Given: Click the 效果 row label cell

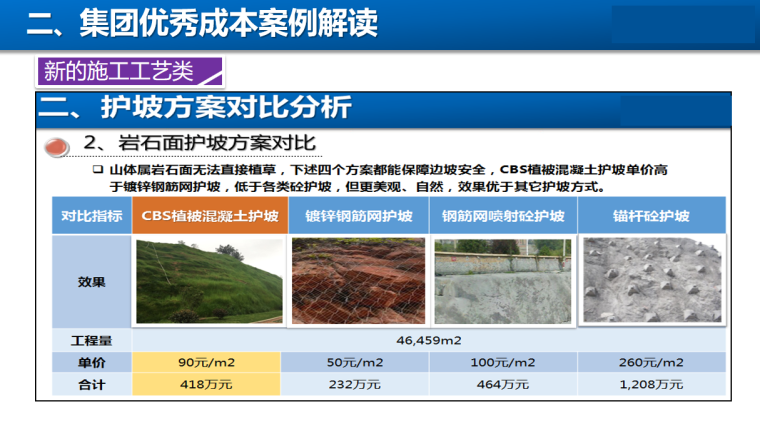Looking at the screenshot, I should [x=91, y=281].
